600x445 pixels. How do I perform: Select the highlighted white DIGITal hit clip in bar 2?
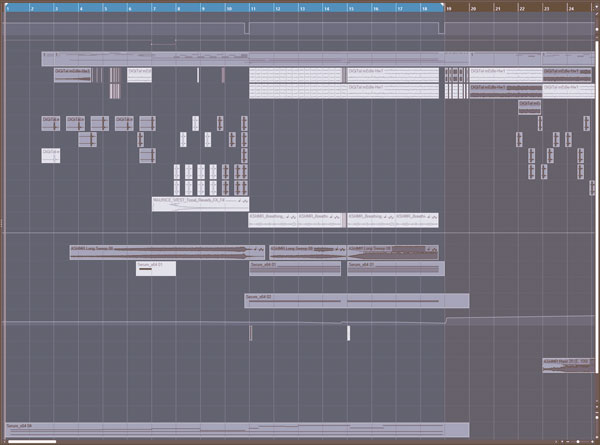point(51,156)
